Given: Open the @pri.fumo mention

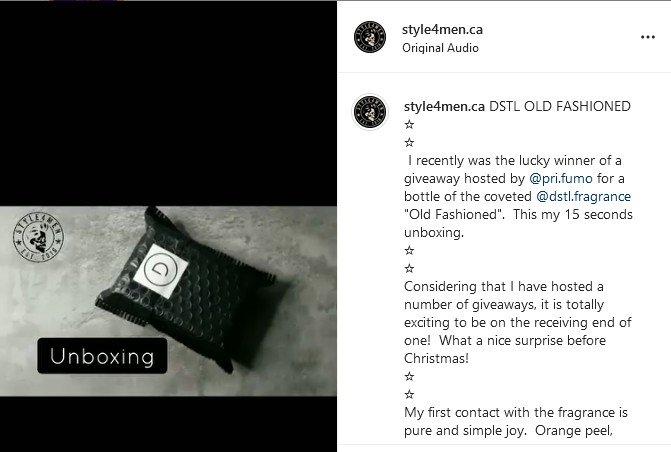Looking at the screenshot, I should (x=561, y=178).
